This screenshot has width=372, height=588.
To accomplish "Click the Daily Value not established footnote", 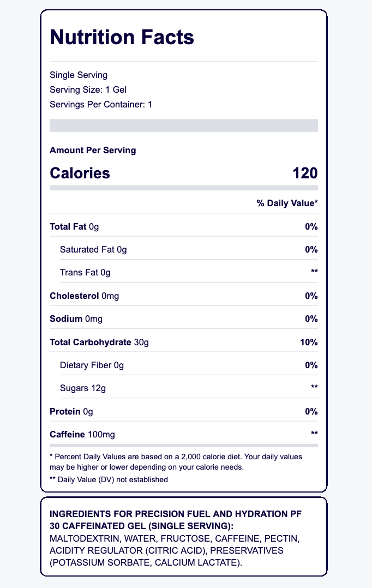I will [109, 479].
